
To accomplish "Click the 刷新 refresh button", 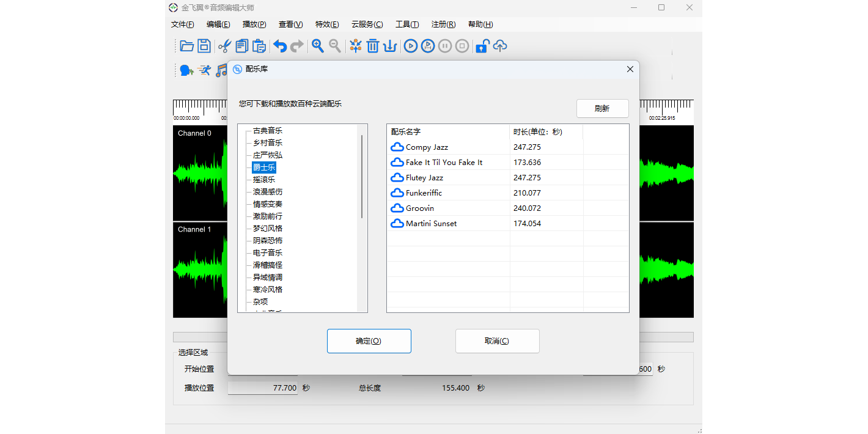I will [602, 109].
